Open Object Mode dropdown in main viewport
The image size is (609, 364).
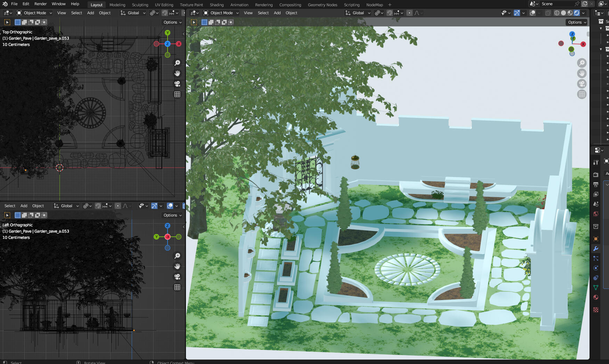click(x=221, y=13)
